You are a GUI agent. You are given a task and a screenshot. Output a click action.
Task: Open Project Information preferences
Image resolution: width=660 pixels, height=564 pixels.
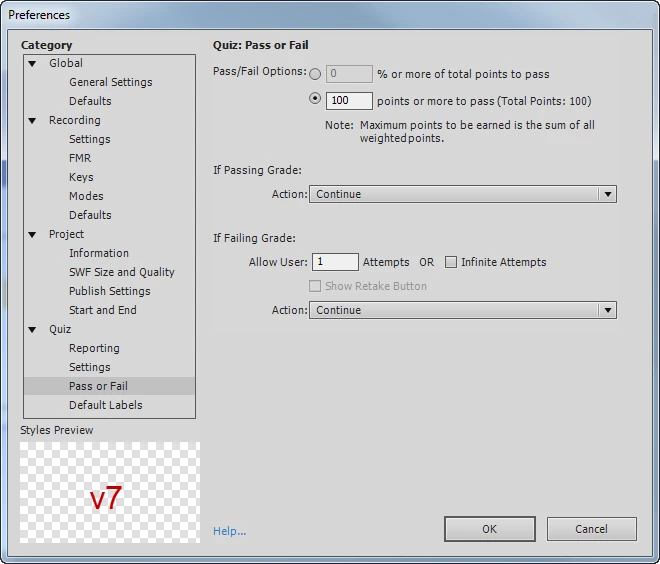99,253
